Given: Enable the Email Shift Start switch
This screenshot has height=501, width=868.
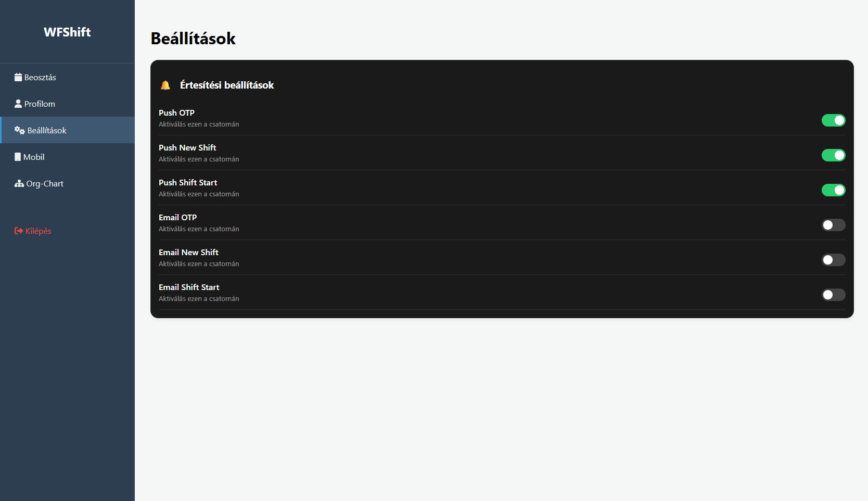Looking at the screenshot, I should click(x=833, y=295).
